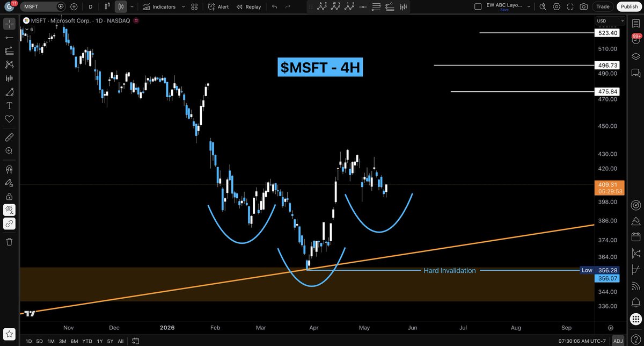Image resolution: width=644 pixels, height=346 pixels.
Task: Select the WXY Elliott wave tool
Action: (x=336, y=6)
